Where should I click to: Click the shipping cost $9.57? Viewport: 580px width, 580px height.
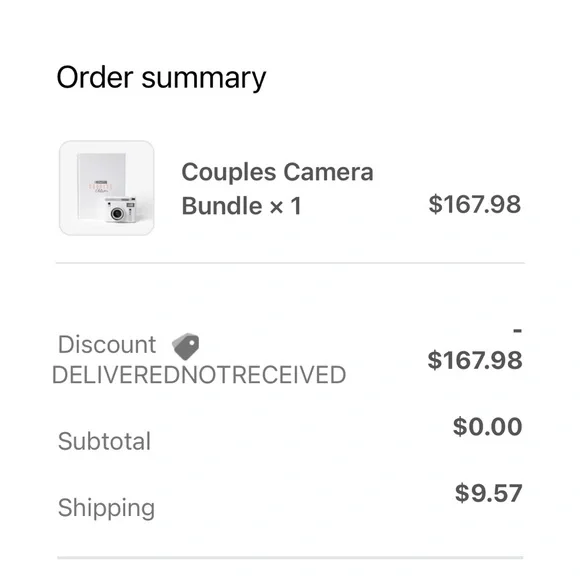[489, 493]
